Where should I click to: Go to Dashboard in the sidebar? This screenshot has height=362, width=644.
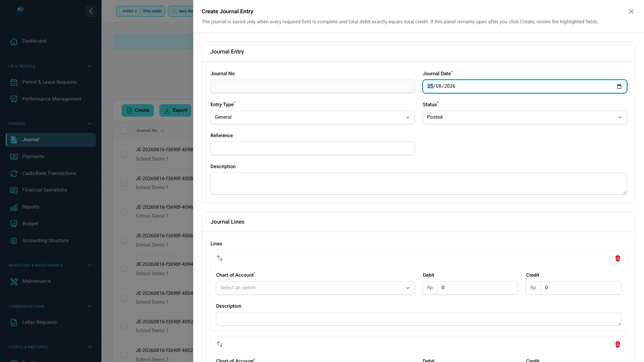pyautogui.click(x=51, y=41)
